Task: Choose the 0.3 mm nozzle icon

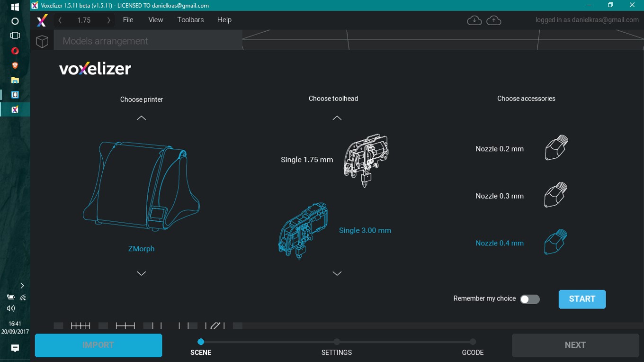Action: tap(556, 195)
